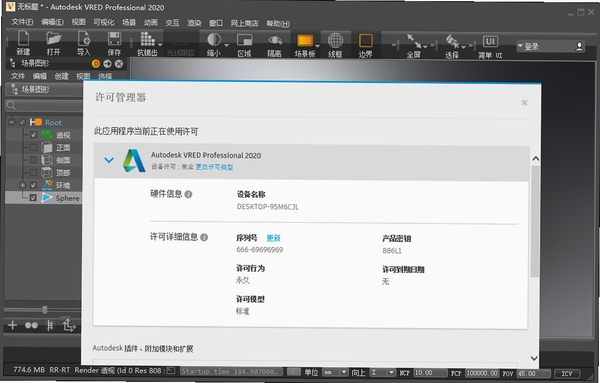Toggle the 场景板 backplate icon
Viewport: 600px width, 383px height.
[x=305, y=40]
